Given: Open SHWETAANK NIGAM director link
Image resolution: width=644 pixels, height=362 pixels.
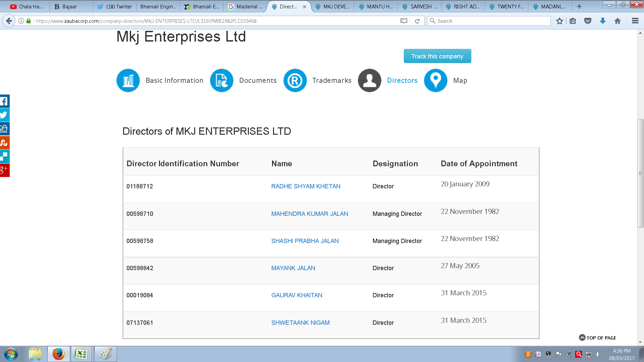Looking at the screenshot, I should [x=300, y=323].
